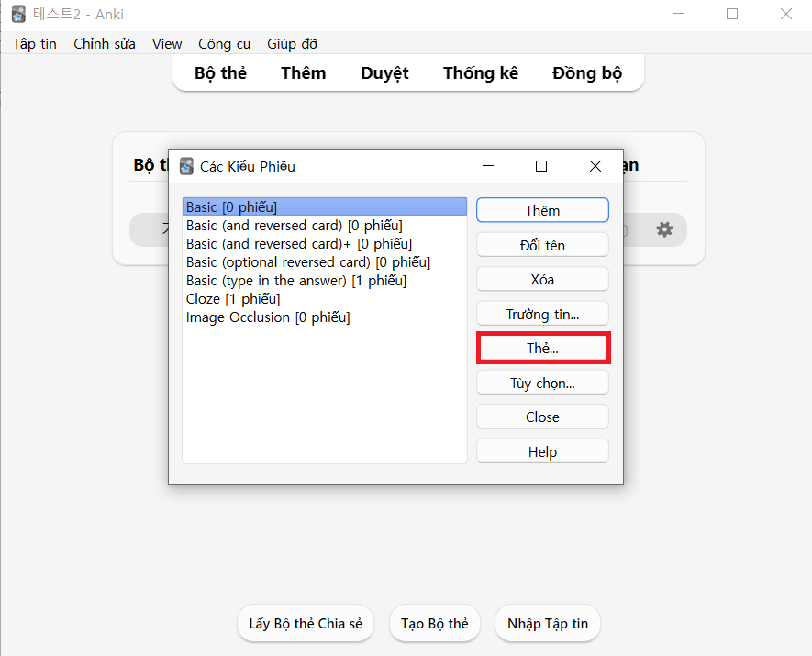This screenshot has height=656, width=812.
Task: Minimize the Các Kiểu Phiếu dialog
Action: click(488, 166)
